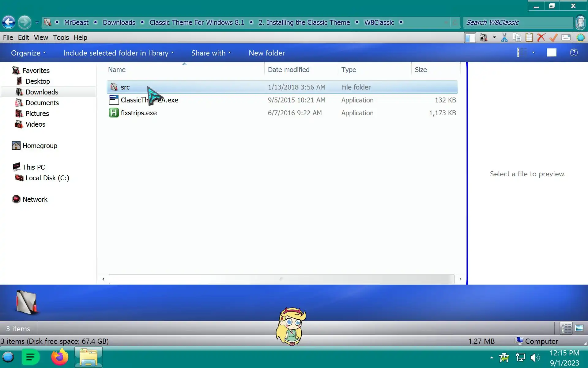Click the Search W8Classic input field
588x368 pixels.
[x=518, y=22]
